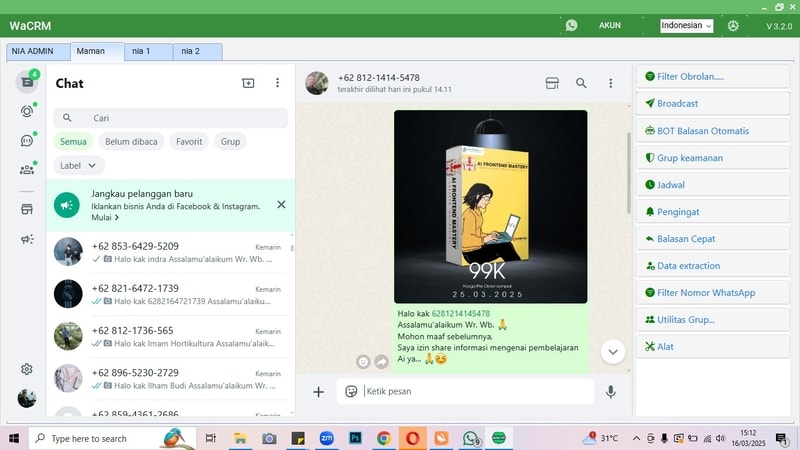Viewport: 800px width, 450px height.
Task: Click conversation scrollbar
Action: 629,173
